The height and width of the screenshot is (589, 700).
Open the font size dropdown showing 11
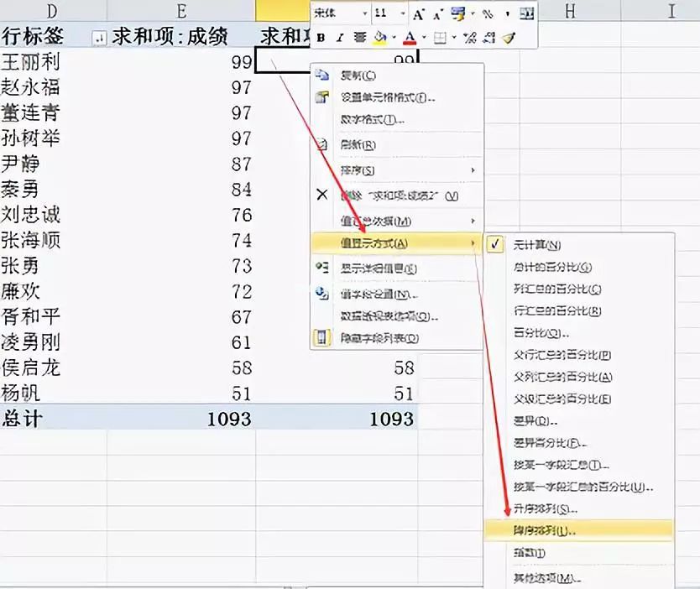coord(403,14)
